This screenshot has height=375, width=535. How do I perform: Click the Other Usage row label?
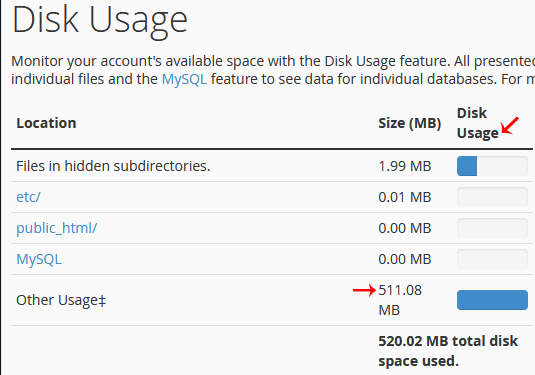point(61,300)
